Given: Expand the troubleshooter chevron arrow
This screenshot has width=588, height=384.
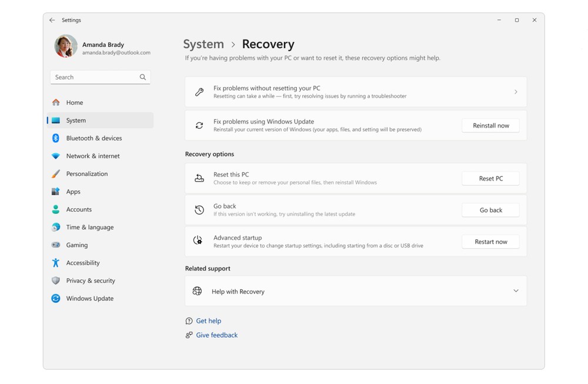Looking at the screenshot, I should [516, 92].
